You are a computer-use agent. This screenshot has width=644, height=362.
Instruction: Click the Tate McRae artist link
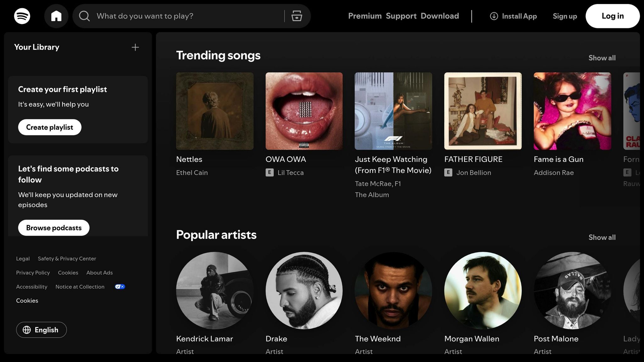[x=374, y=184]
